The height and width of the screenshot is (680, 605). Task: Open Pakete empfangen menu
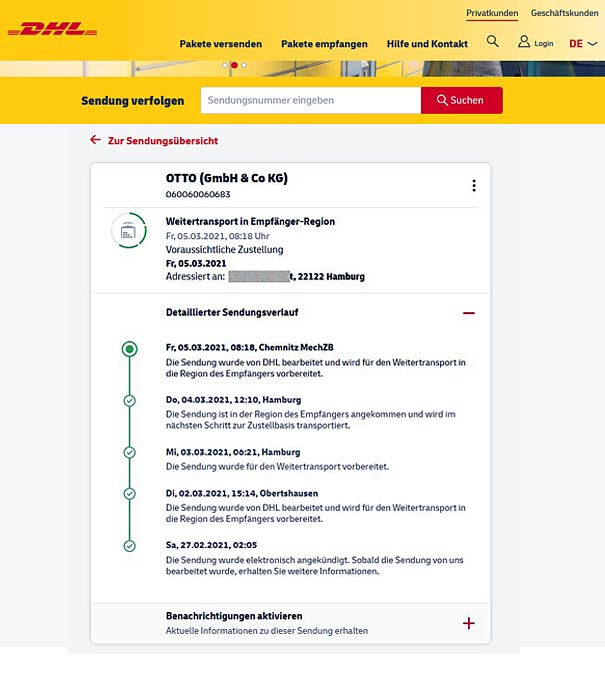coord(324,44)
